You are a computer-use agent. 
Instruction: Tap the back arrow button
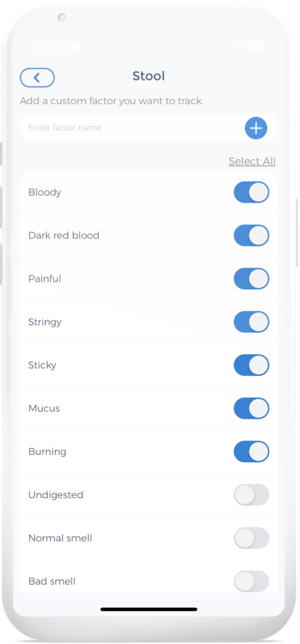click(37, 78)
